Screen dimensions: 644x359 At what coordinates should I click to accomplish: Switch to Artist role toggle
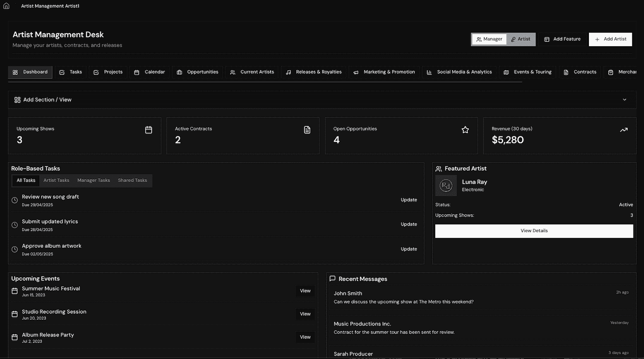click(521, 39)
